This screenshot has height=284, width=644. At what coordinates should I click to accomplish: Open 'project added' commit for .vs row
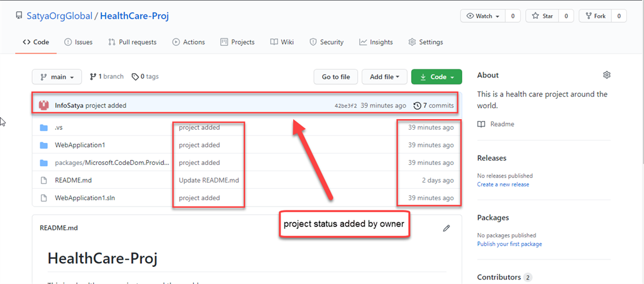(199, 127)
